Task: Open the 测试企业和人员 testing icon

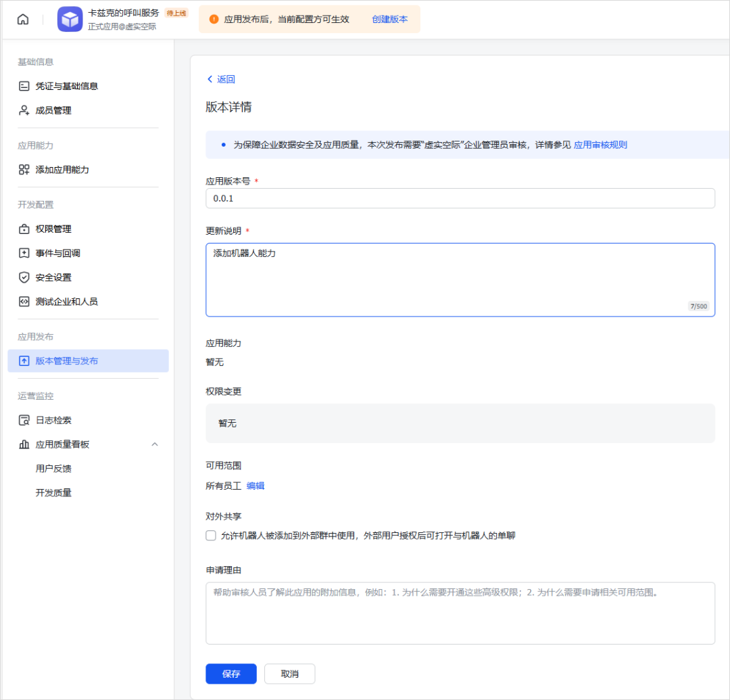Action: (x=23, y=302)
